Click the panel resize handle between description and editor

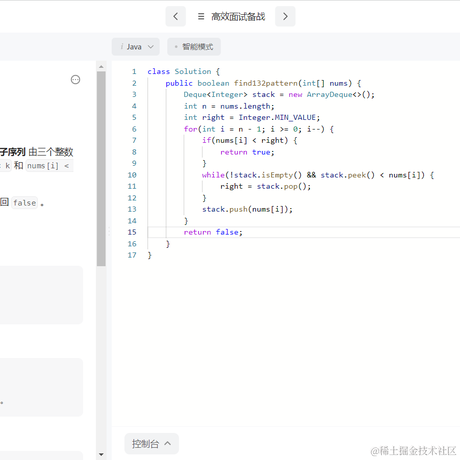pos(109,232)
